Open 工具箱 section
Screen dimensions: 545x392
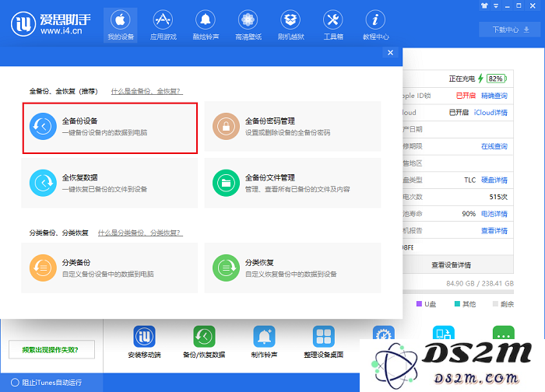point(333,26)
